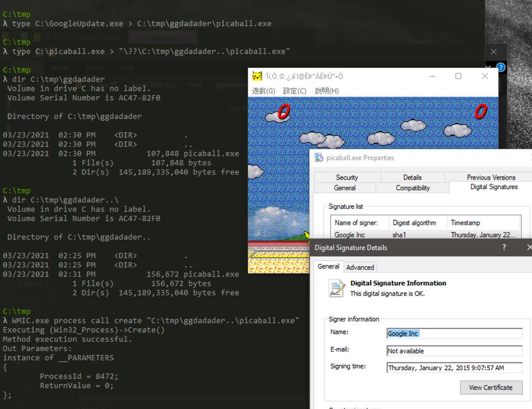
Task: Click the right red score 0 in the game
Action: pos(481,111)
